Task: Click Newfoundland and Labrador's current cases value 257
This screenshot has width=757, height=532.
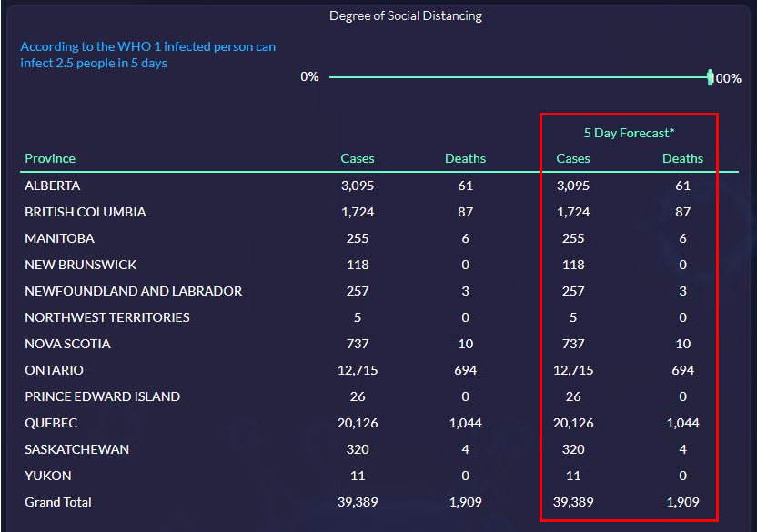Action: pyautogui.click(x=358, y=291)
